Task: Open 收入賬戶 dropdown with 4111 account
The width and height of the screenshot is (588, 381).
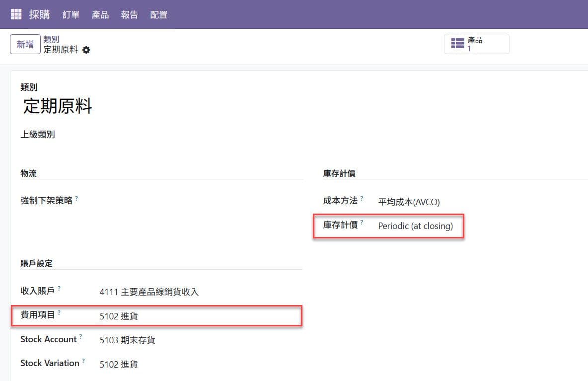Action: 149,292
